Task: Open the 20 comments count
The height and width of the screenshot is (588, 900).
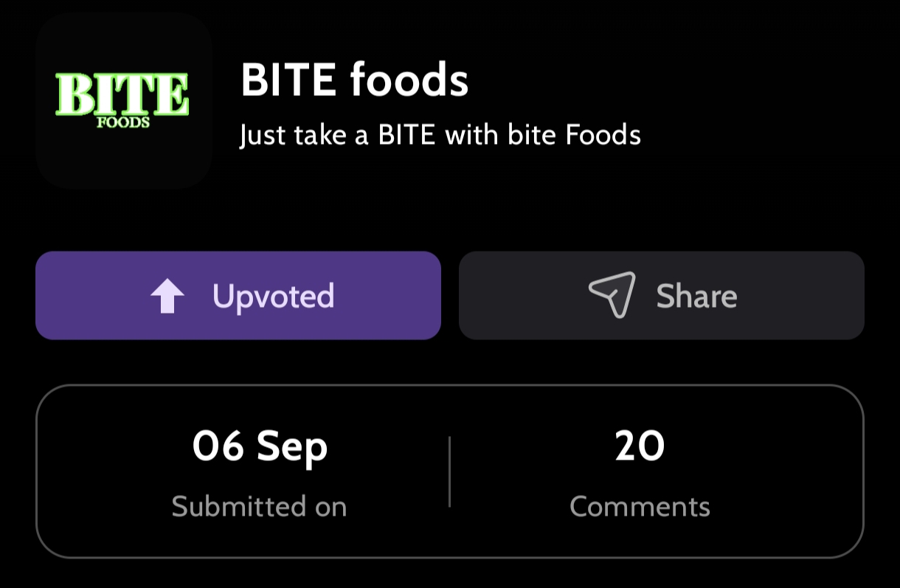Action: (640, 446)
